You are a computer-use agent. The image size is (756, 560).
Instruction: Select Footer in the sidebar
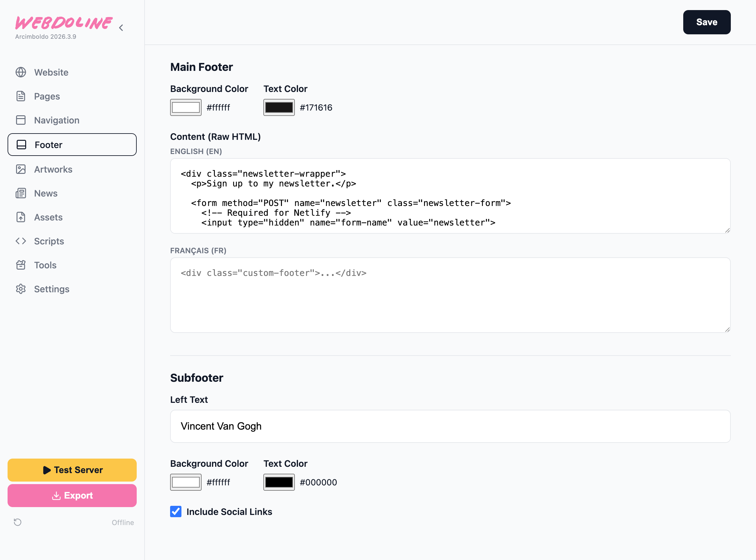pyautogui.click(x=72, y=145)
